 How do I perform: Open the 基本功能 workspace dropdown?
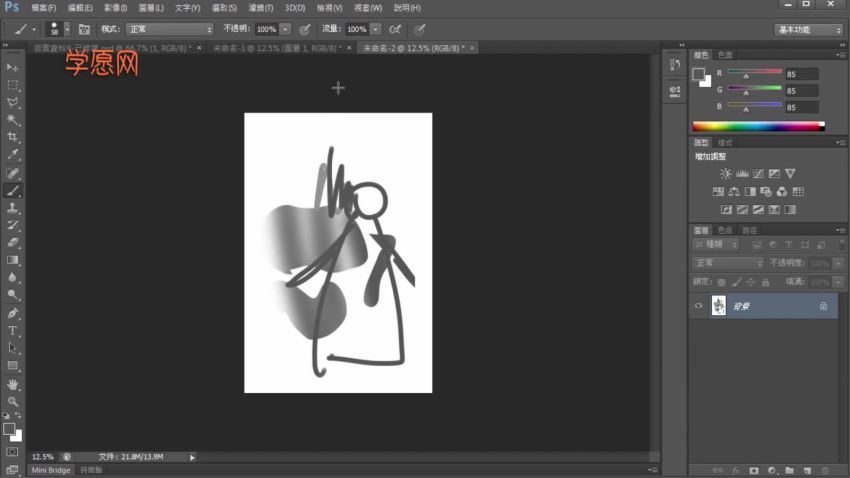tap(808, 30)
